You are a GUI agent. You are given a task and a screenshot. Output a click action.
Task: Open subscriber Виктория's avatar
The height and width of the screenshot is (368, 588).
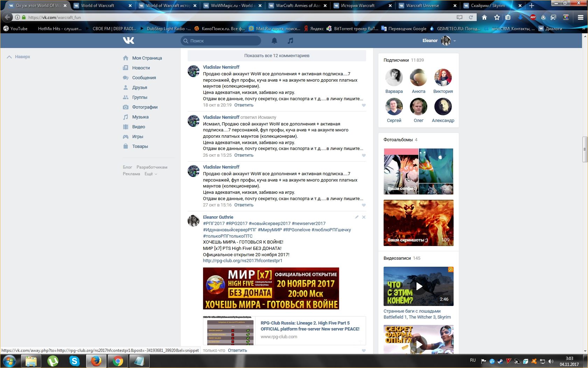[443, 77]
